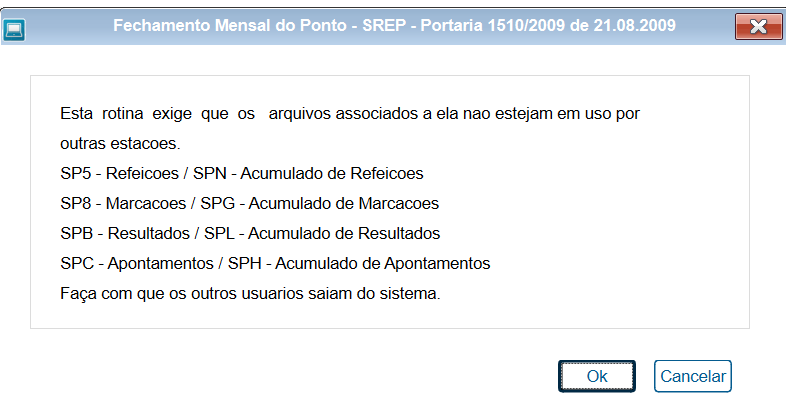This screenshot has height=420, width=786.
Task: Select 'SPL - Acumulado de Resultados' text
Action: (322, 234)
